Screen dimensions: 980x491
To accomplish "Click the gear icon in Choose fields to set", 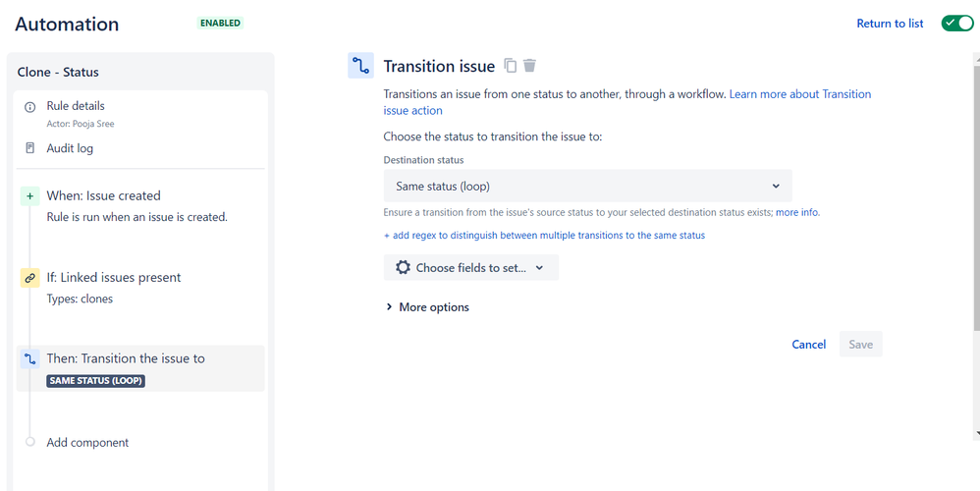I will pyautogui.click(x=404, y=267).
